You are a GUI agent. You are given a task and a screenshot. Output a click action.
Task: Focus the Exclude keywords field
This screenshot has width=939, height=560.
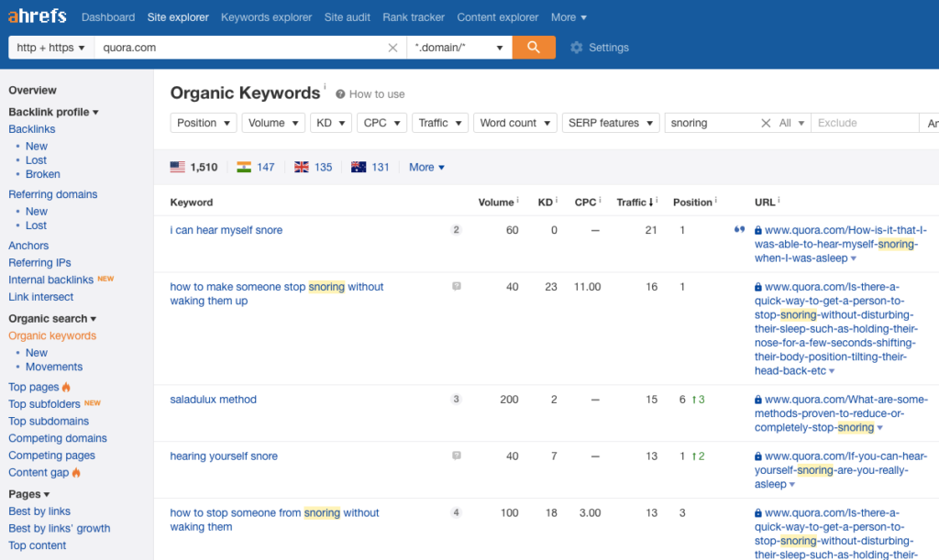865,123
